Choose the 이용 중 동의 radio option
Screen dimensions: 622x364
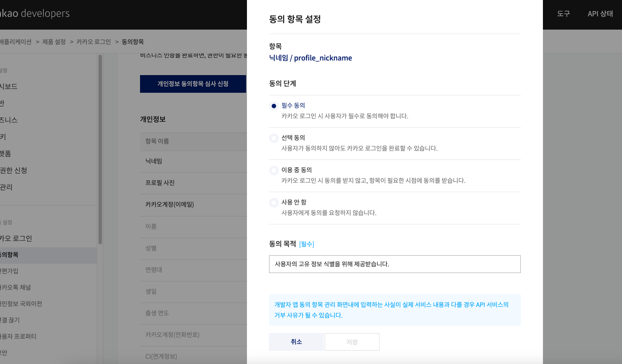tap(274, 170)
